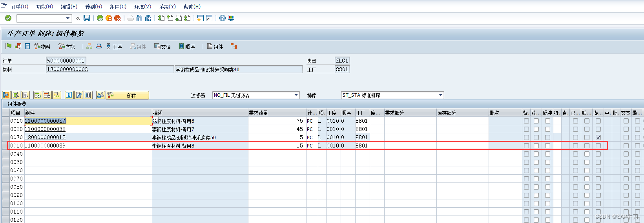Image resolution: width=644 pixels, height=223 pixels.
Task: Click the column configuration table icon
Action: [x=88, y=95]
